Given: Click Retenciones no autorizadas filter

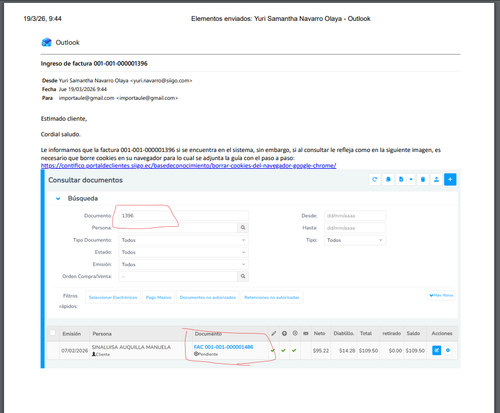Looking at the screenshot, I should coord(272,297).
